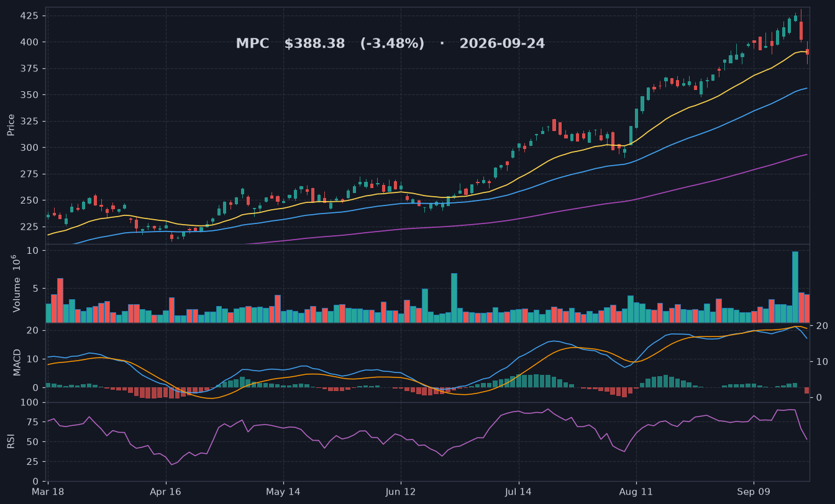
Task: Click the MACD axis title
Action: pyautogui.click(x=17, y=362)
